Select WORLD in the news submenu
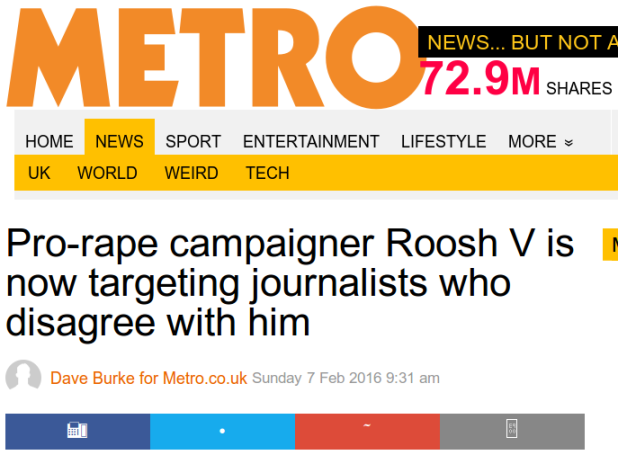 [107, 173]
